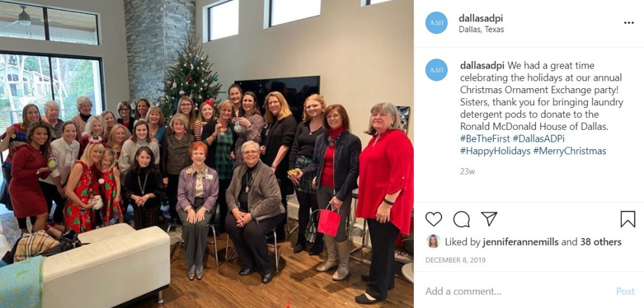Open the 23w timestamp link
The height and width of the screenshot is (308, 644).
tap(467, 171)
